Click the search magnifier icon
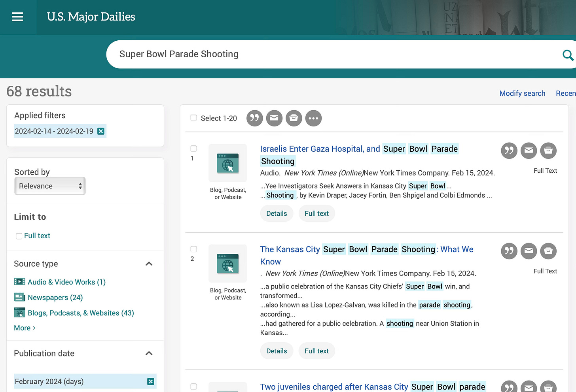The width and height of the screenshot is (576, 392). [x=568, y=55]
